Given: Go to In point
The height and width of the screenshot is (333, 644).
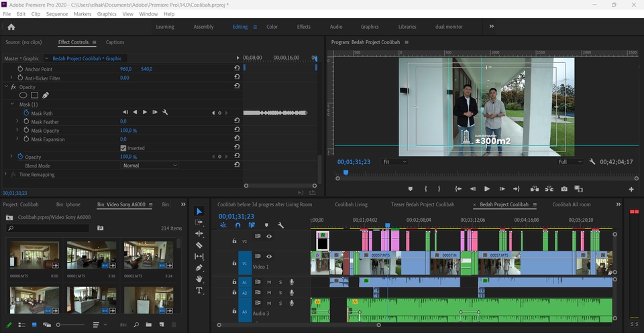Looking at the screenshot, I should click(x=458, y=189).
